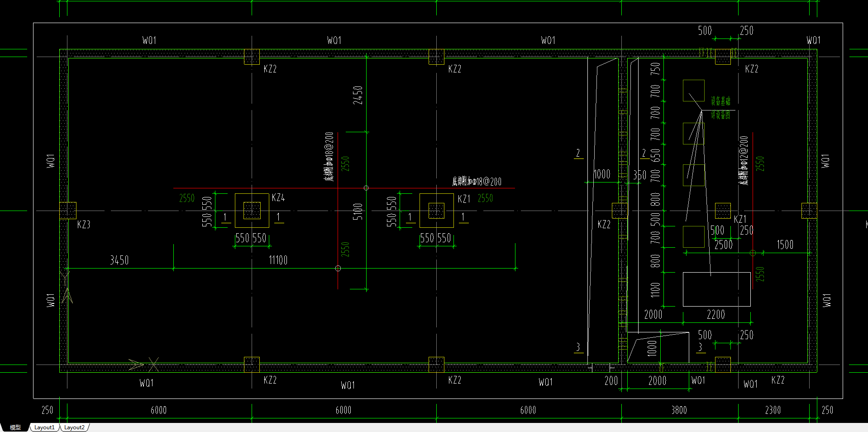Select the KZ3 column hatch on left wall
The width and height of the screenshot is (868, 432).
68,211
